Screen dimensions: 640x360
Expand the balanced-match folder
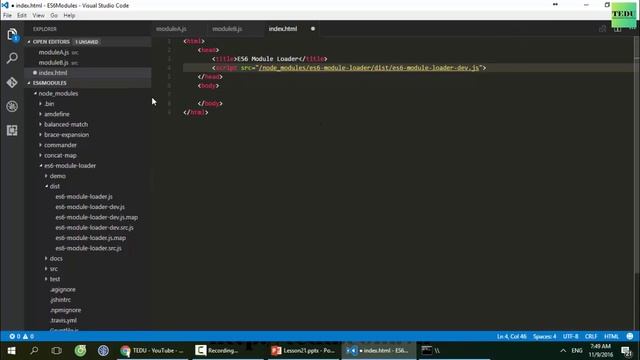tap(66, 124)
